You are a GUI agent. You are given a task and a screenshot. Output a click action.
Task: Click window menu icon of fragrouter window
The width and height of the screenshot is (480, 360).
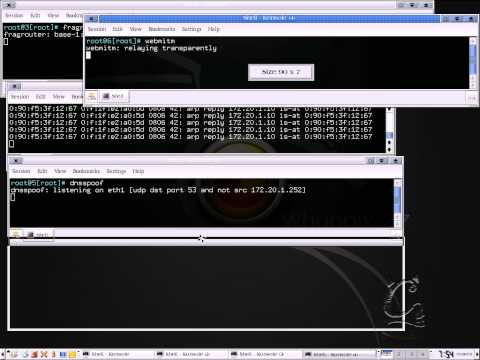(9, 5)
